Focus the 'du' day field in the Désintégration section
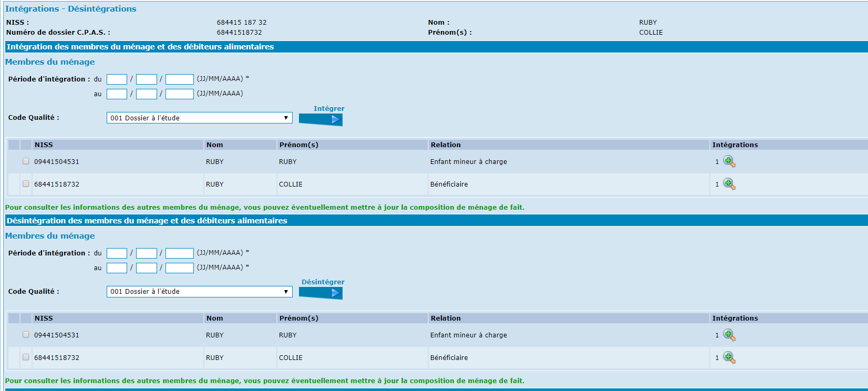This screenshot has height=391, width=868. coord(117,253)
